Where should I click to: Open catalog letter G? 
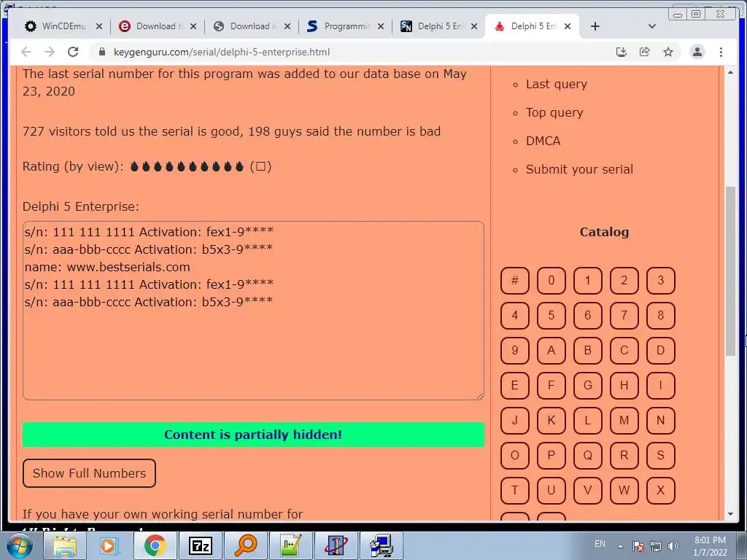click(x=588, y=385)
